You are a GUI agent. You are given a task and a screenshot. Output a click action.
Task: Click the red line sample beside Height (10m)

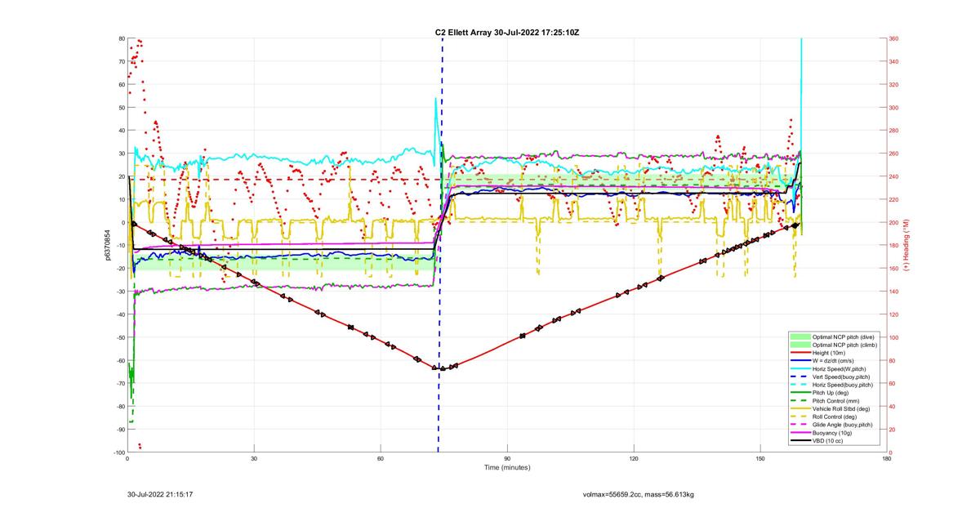tap(800, 352)
